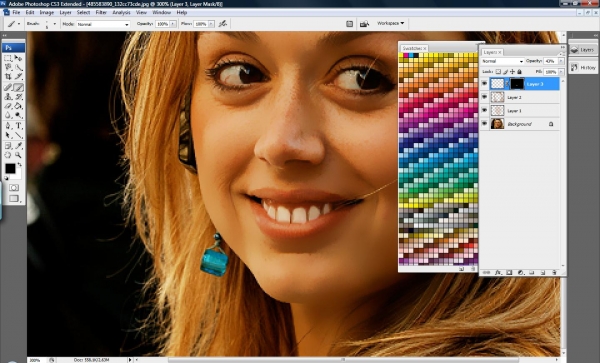Open collapsed History panel button
Image resolution: width=600 pixels, height=363 pixels.
point(583,67)
